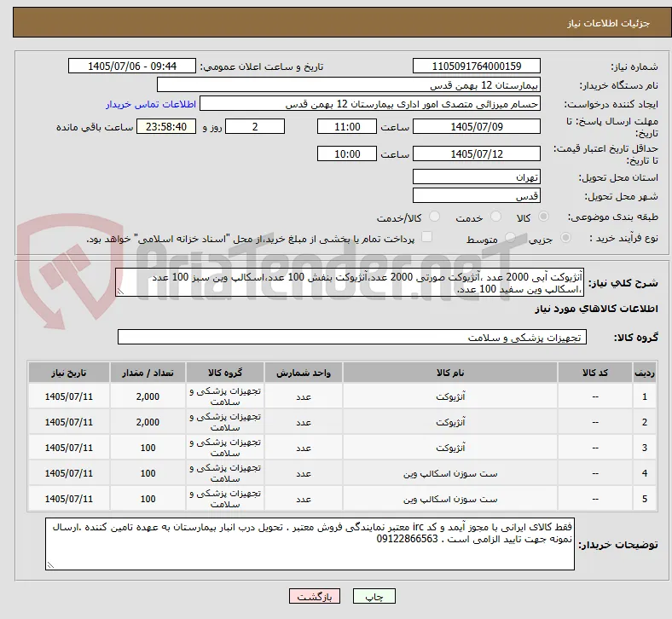
Task: Open the اطلاعات تماس خریدار link
Action: pyautogui.click(x=151, y=104)
